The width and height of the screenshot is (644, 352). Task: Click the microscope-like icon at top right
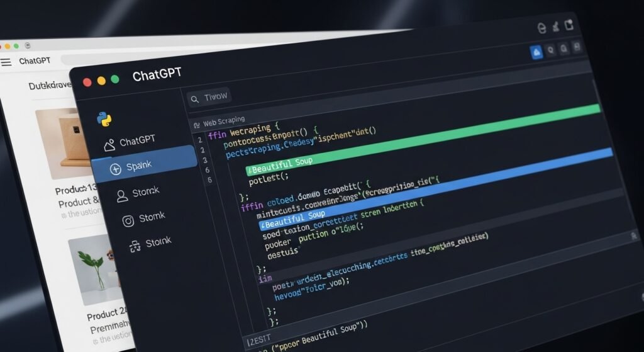tap(556, 26)
